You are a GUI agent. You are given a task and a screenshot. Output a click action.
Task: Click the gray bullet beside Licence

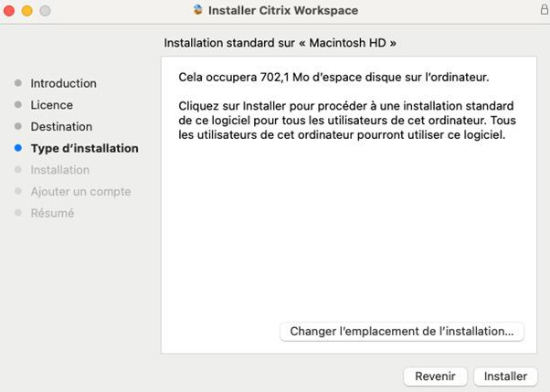(18, 104)
